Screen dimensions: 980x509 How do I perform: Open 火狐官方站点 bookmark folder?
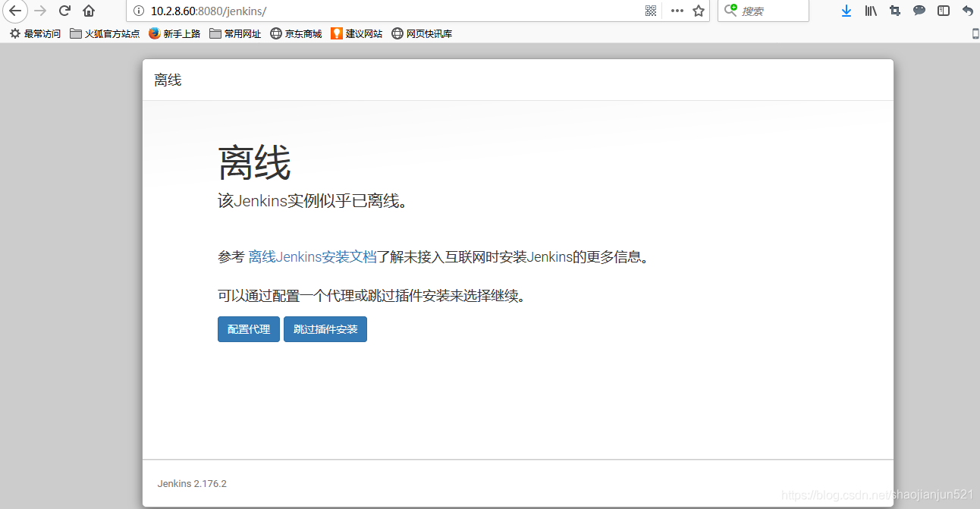[x=105, y=33]
